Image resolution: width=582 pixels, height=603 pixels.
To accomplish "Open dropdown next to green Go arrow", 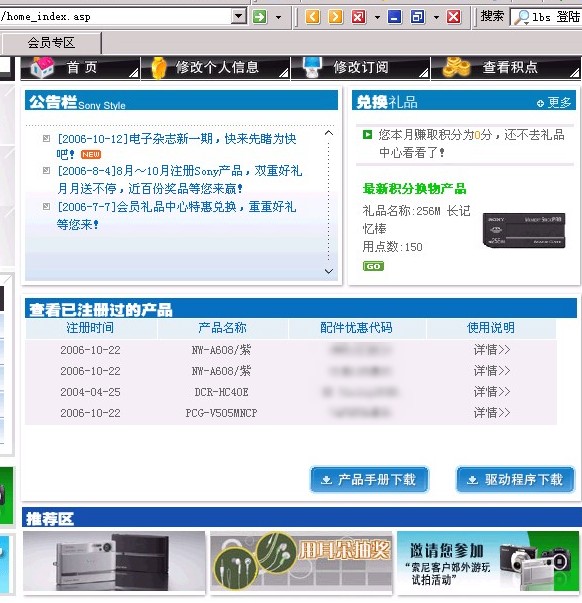I will [x=278, y=17].
